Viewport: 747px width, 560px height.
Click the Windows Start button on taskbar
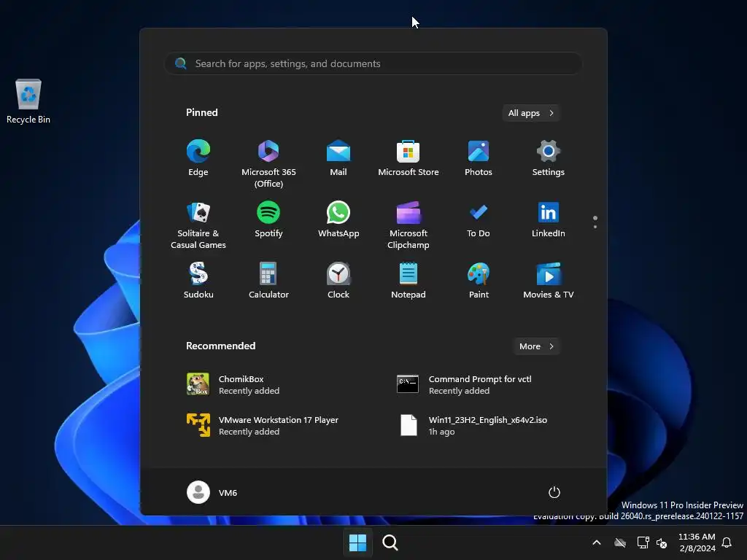[357, 542]
